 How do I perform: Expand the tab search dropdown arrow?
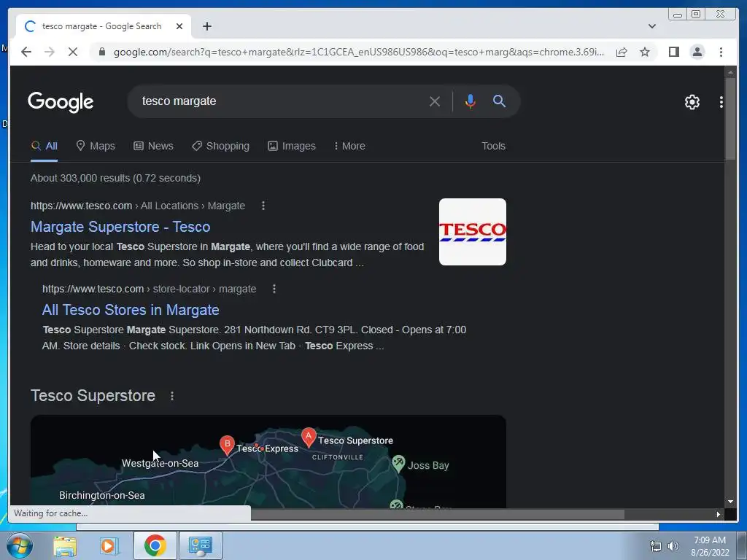pyautogui.click(x=651, y=26)
